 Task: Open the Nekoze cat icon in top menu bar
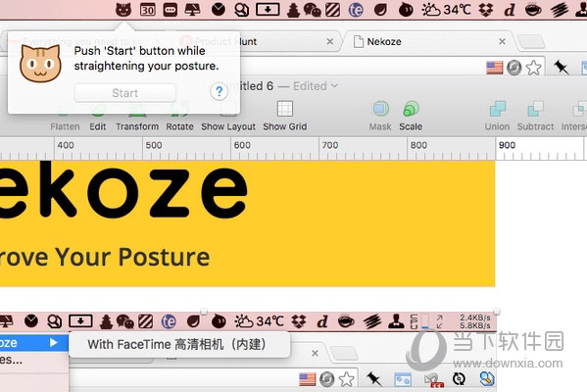pyautogui.click(x=123, y=10)
